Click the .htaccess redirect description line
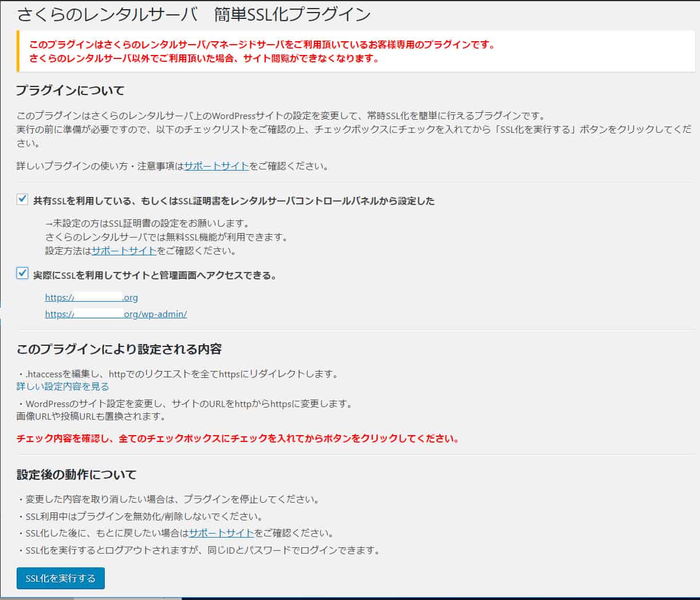This screenshot has height=600, width=700. (x=179, y=374)
